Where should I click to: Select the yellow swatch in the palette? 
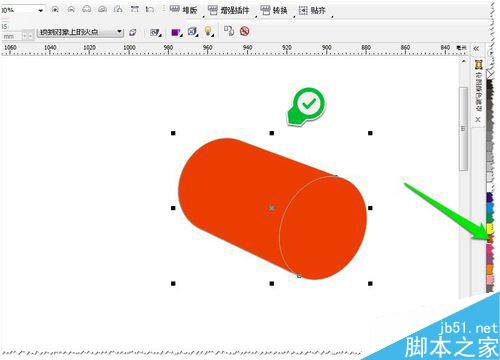pyautogui.click(x=489, y=228)
